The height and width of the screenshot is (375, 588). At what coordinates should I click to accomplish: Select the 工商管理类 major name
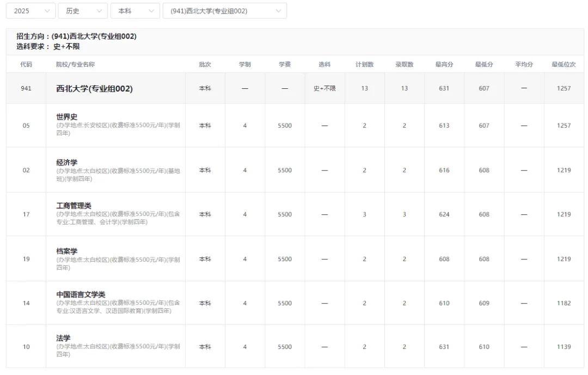click(x=74, y=205)
